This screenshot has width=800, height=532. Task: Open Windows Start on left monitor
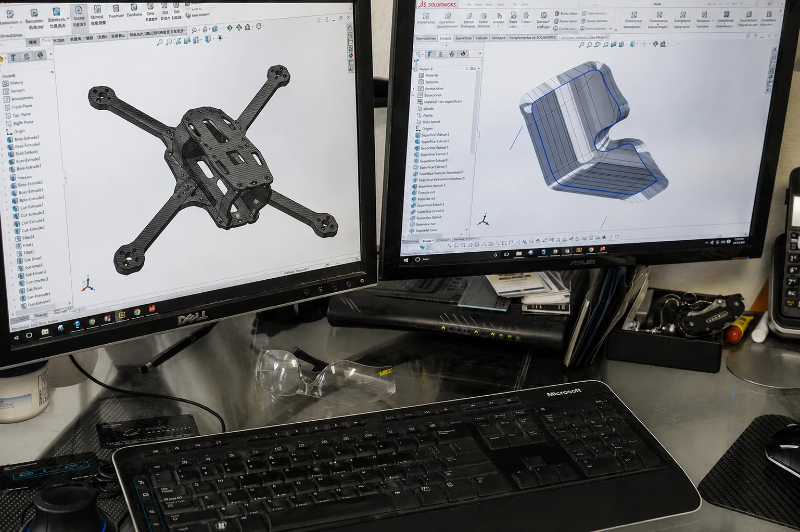click(x=17, y=338)
